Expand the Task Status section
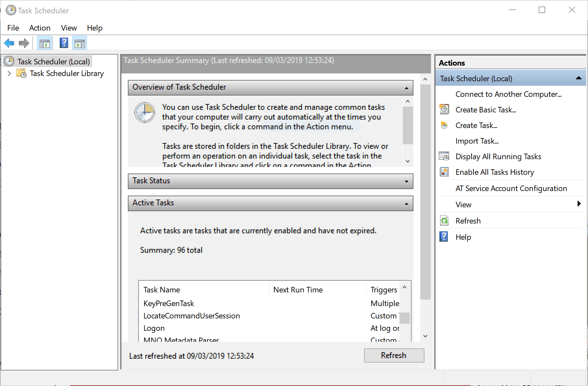The image size is (588, 386). tap(406, 181)
